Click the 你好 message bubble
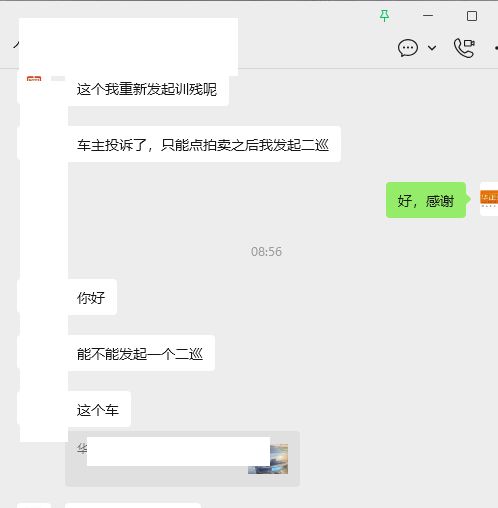The height and width of the screenshot is (508, 498). point(91,297)
